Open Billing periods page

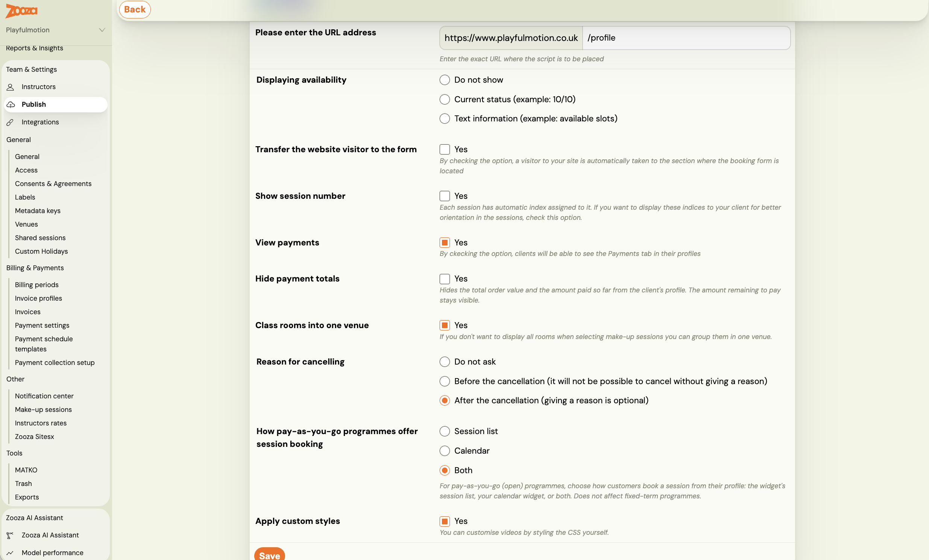coord(37,285)
